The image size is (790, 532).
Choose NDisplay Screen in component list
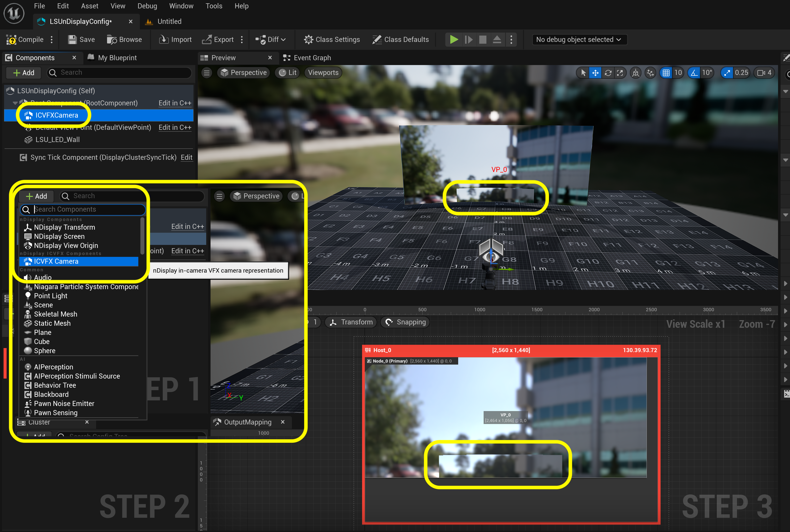pyautogui.click(x=59, y=237)
